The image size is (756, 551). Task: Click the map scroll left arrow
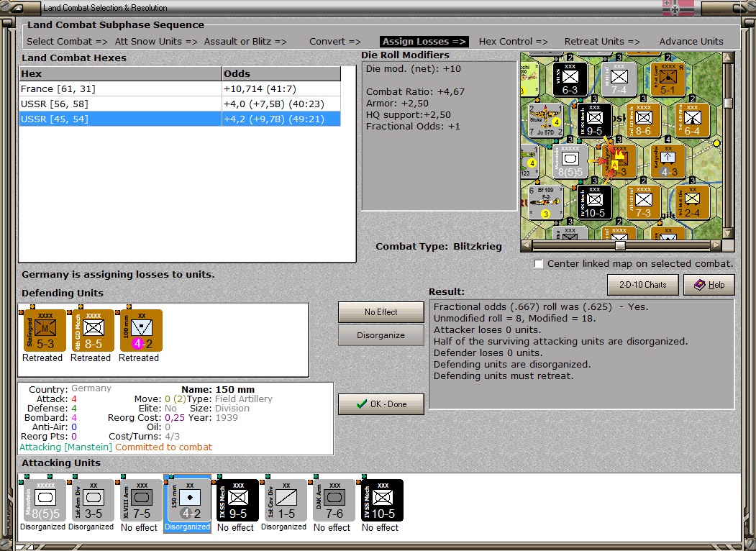pyautogui.click(x=527, y=246)
